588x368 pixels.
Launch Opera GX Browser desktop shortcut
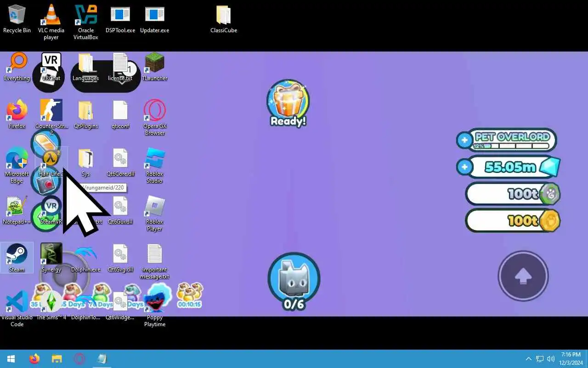click(155, 118)
